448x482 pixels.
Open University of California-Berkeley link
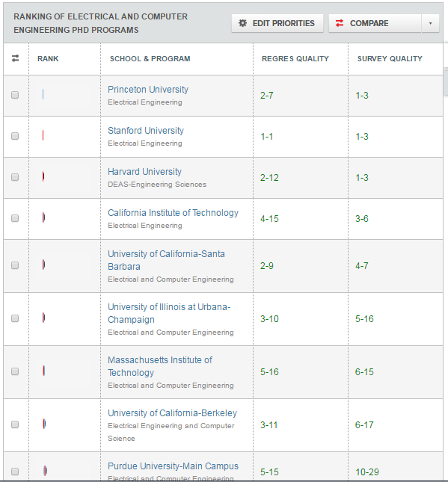pos(172,413)
